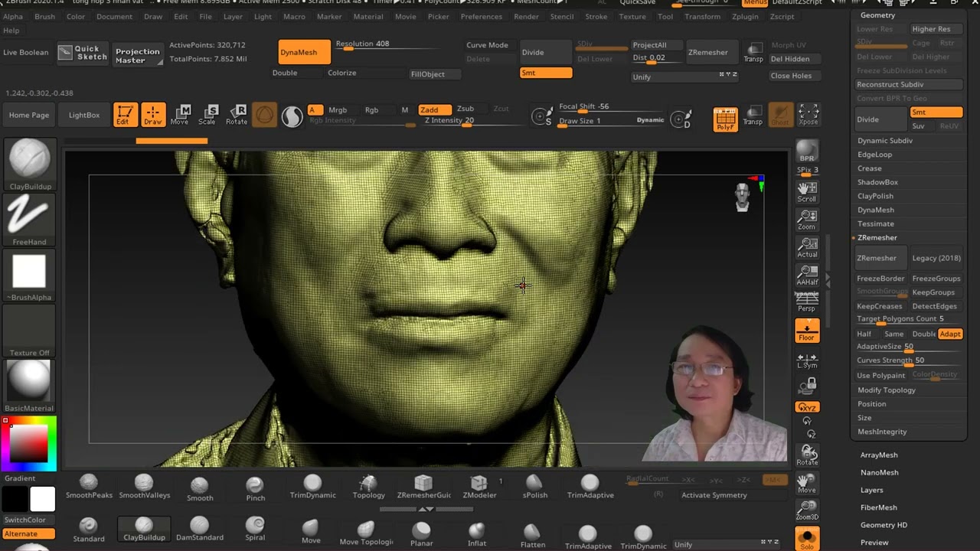Click the AAHalf icon
Viewport: 980px width, 551px height.
click(807, 275)
